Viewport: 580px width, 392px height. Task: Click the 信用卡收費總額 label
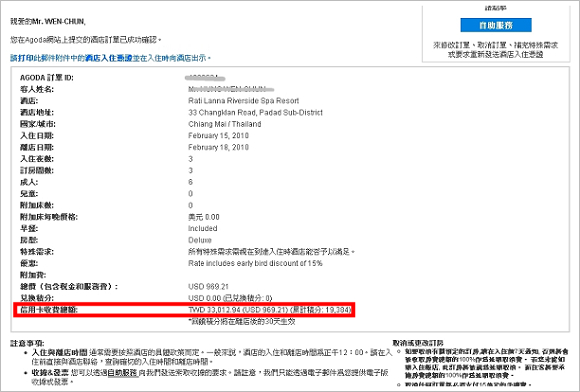pyautogui.click(x=49, y=310)
